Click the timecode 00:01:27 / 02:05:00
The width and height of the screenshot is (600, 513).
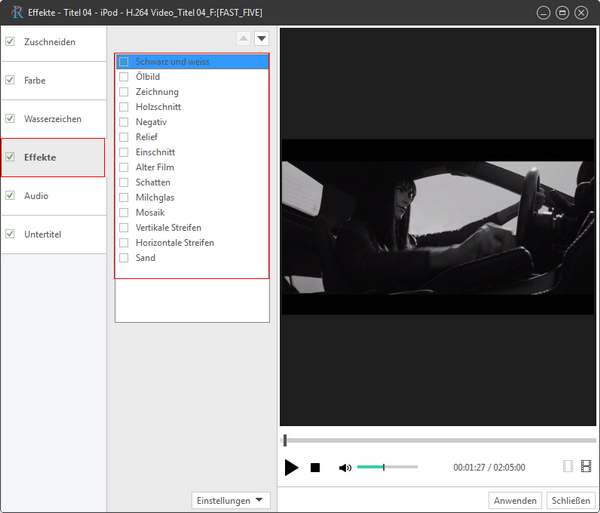click(489, 467)
